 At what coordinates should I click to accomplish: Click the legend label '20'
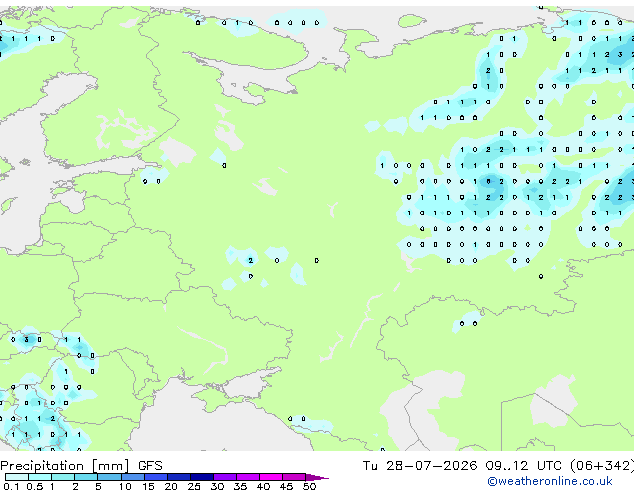point(171,486)
